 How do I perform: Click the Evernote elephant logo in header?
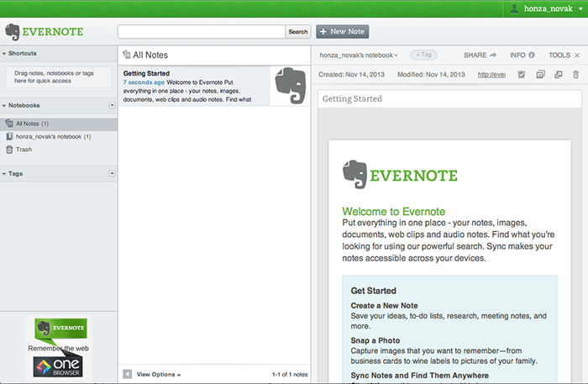pos(13,32)
